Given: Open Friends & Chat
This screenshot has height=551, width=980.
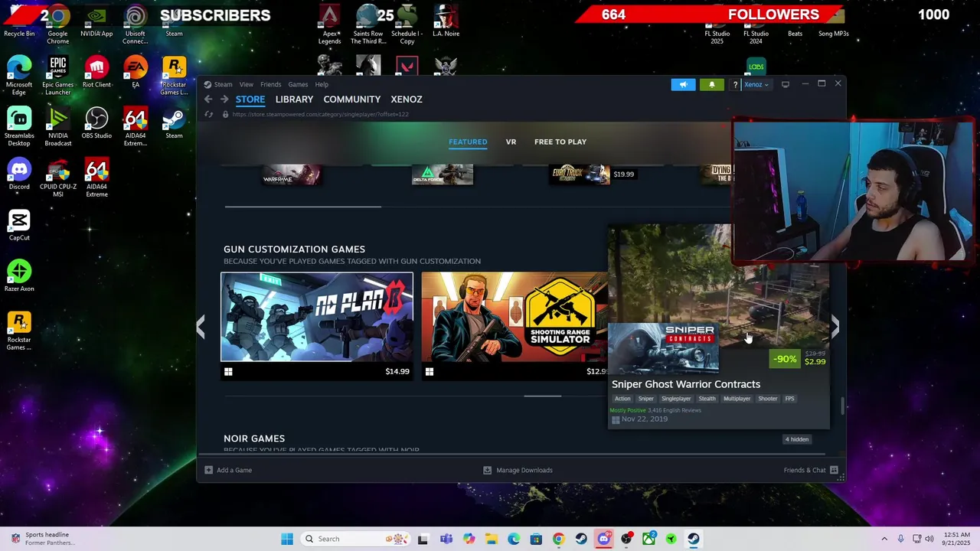Looking at the screenshot, I should coord(811,470).
